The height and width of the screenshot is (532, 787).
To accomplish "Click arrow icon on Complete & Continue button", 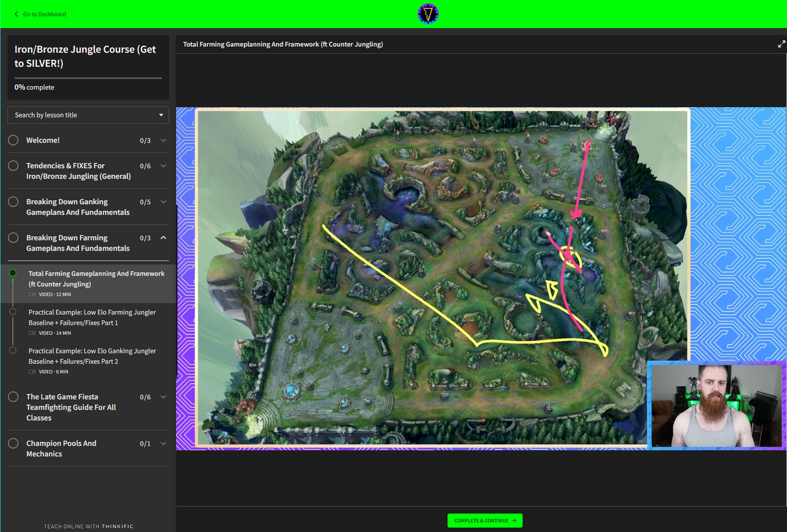I will [x=514, y=521].
